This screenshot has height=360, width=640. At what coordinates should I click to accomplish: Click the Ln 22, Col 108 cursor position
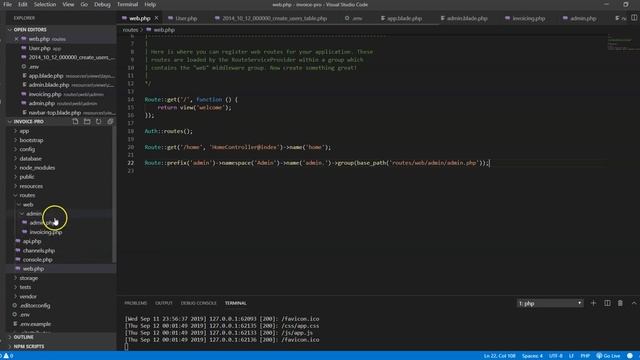pos(500,356)
